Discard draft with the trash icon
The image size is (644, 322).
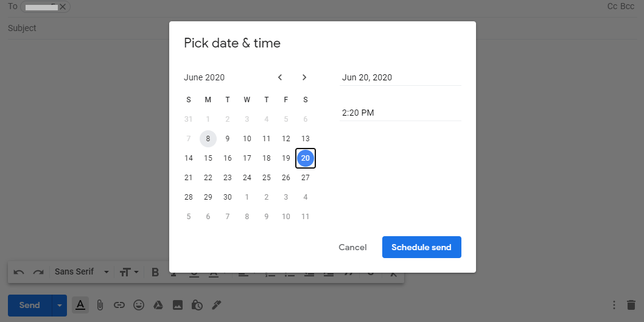click(x=631, y=305)
